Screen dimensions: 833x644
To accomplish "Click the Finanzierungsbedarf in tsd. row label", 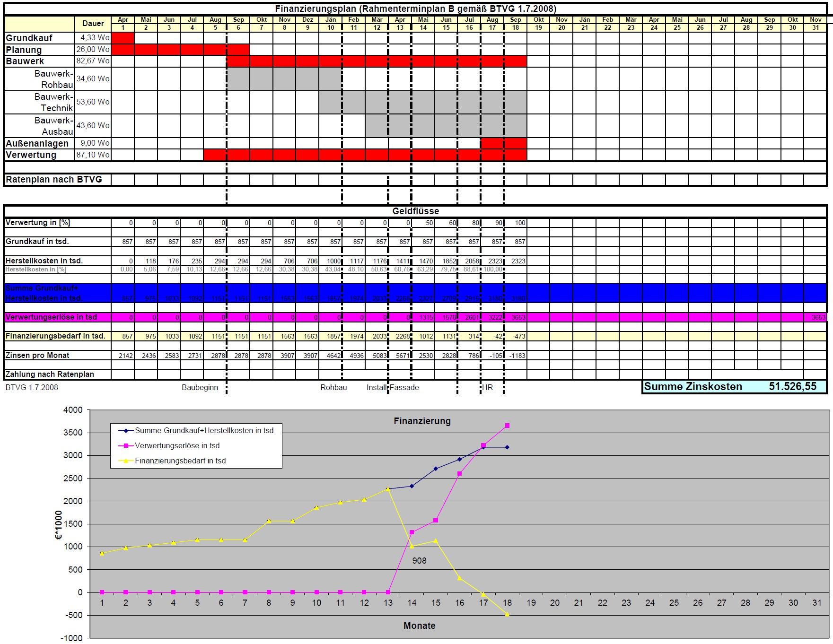I will click(55, 336).
